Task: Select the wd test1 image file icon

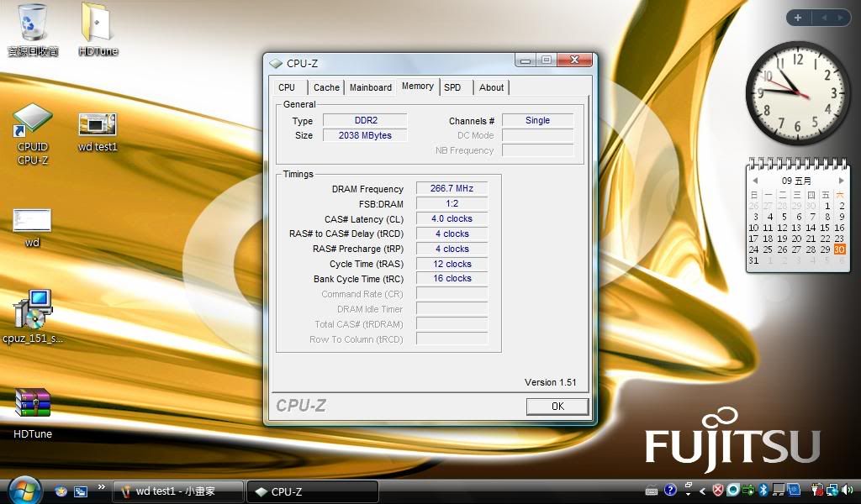Action: tap(98, 132)
